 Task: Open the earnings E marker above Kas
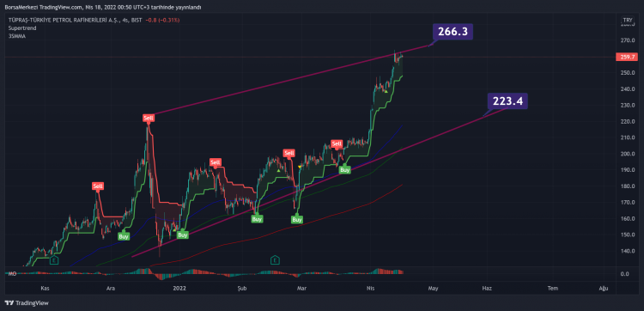(x=54, y=259)
